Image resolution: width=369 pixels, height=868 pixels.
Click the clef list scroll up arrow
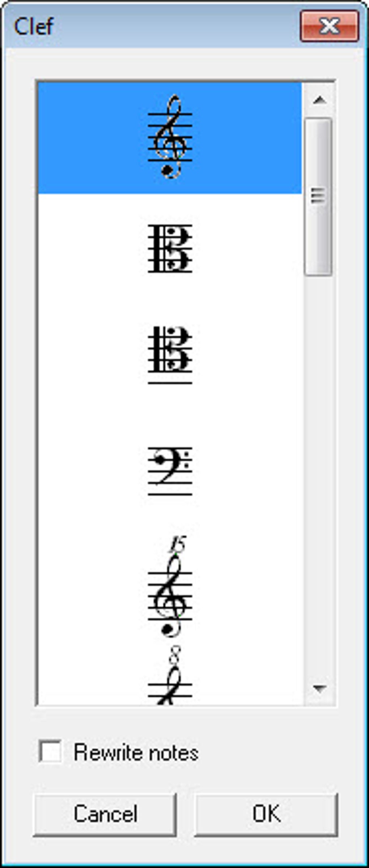319,100
